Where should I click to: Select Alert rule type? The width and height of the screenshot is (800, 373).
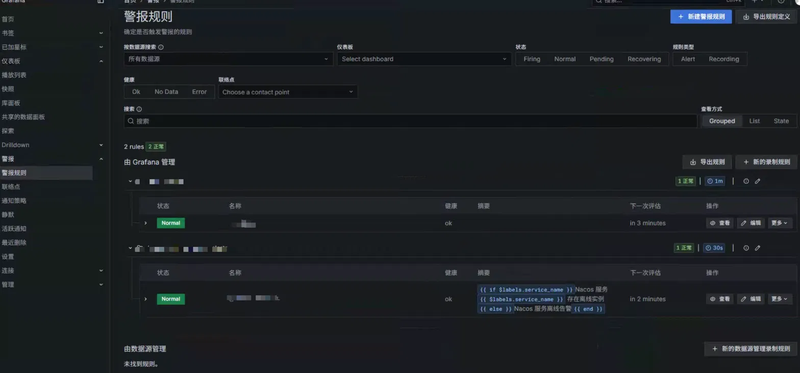tap(688, 59)
